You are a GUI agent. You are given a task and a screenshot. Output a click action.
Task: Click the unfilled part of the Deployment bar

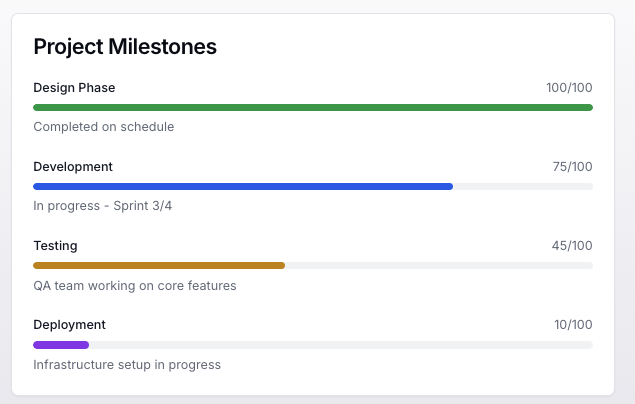coord(340,344)
